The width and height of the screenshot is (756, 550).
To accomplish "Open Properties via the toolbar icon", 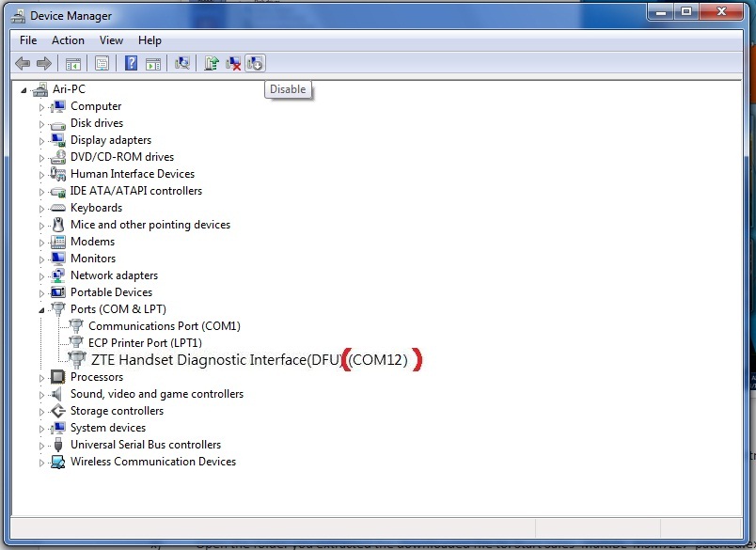I will click(102, 63).
